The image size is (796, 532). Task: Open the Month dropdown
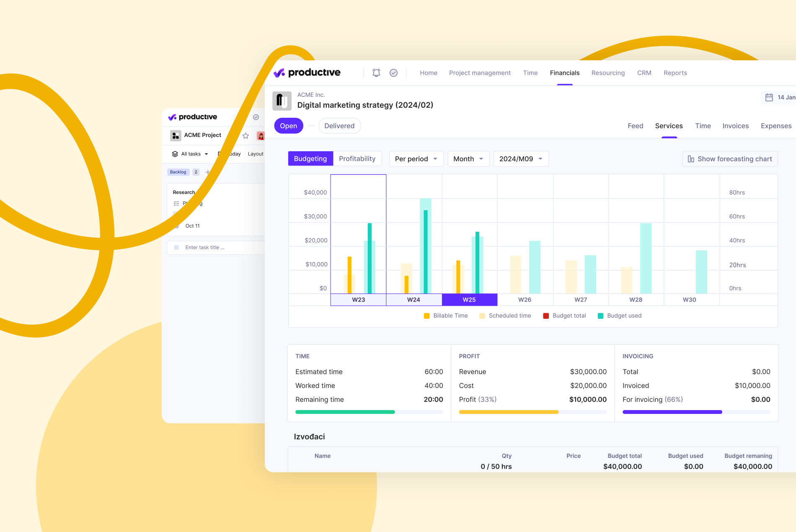468,159
